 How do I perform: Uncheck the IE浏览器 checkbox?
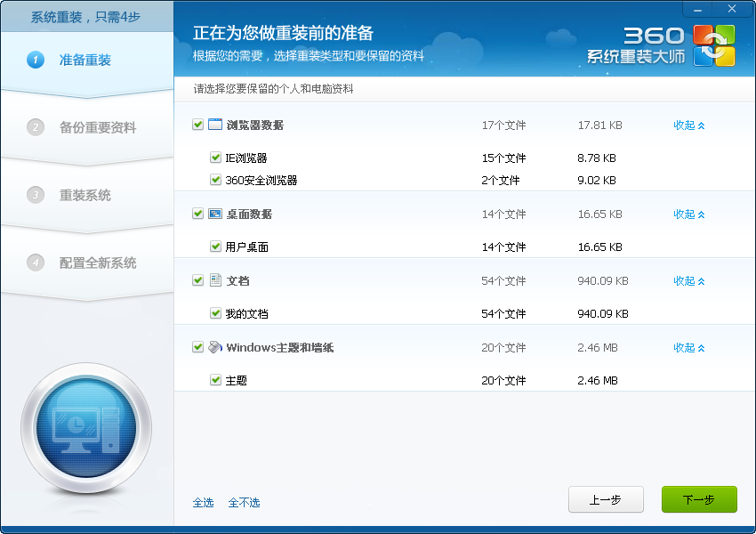point(215,158)
